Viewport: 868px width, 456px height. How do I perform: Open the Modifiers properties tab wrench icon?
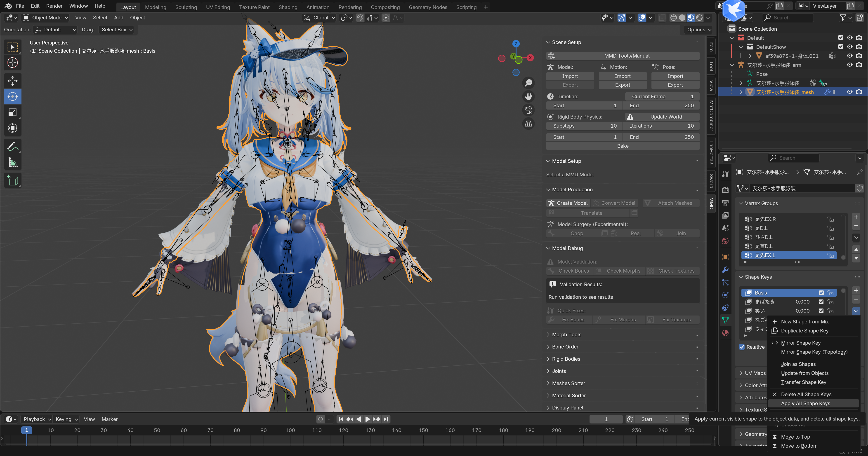tap(725, 270)
